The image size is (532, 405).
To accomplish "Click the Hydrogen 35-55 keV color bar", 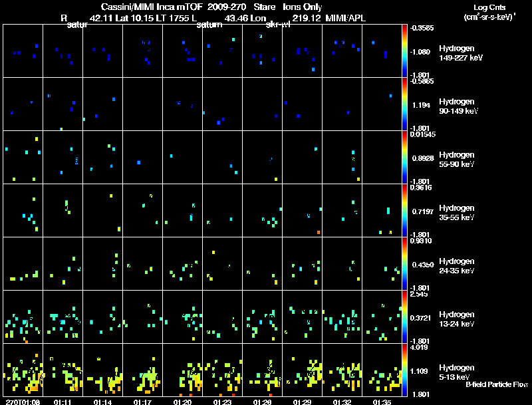I will coord(404,211).
